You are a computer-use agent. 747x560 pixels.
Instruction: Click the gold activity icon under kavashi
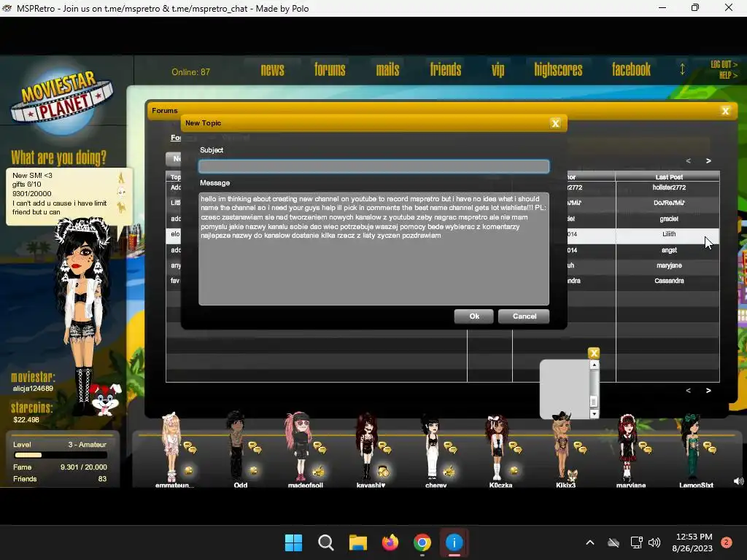[x=384, y=472]
